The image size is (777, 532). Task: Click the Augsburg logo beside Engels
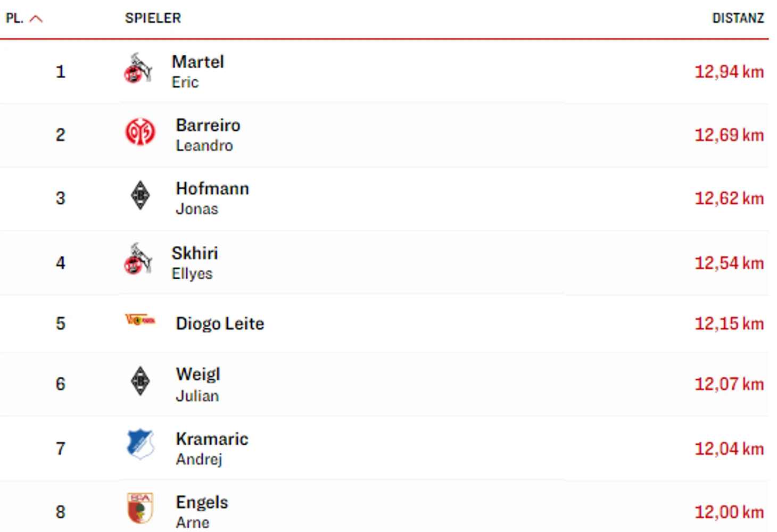point(140,508)
